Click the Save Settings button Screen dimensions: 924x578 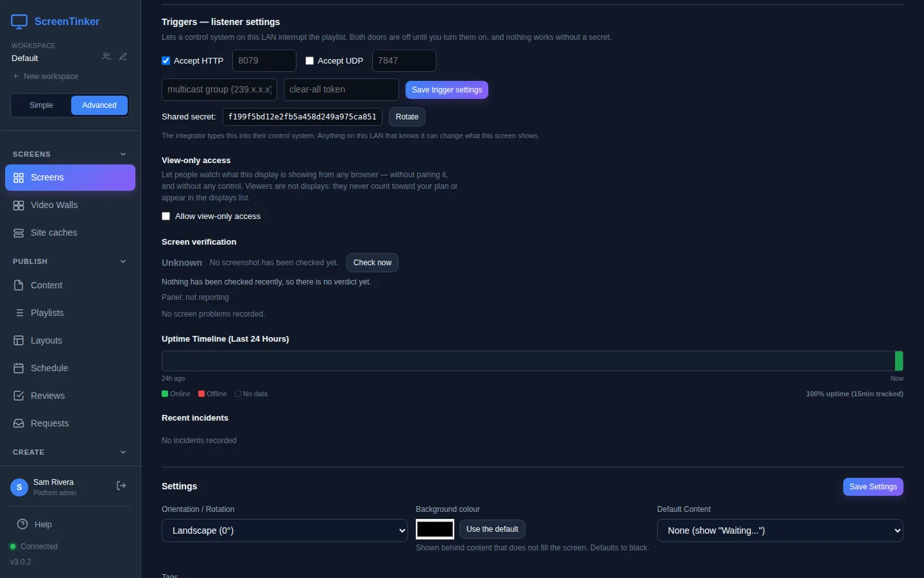tap(873, 487)
